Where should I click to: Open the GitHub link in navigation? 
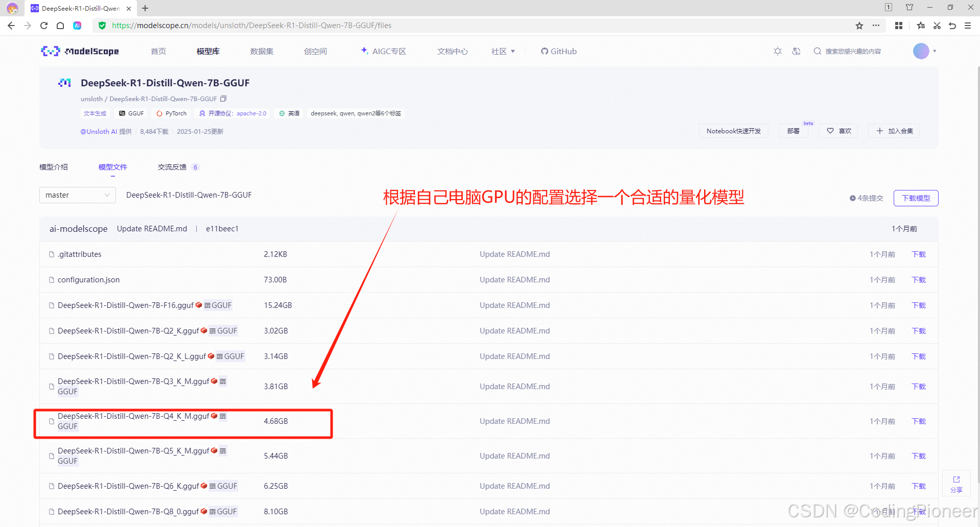click(x=558, y=51)
